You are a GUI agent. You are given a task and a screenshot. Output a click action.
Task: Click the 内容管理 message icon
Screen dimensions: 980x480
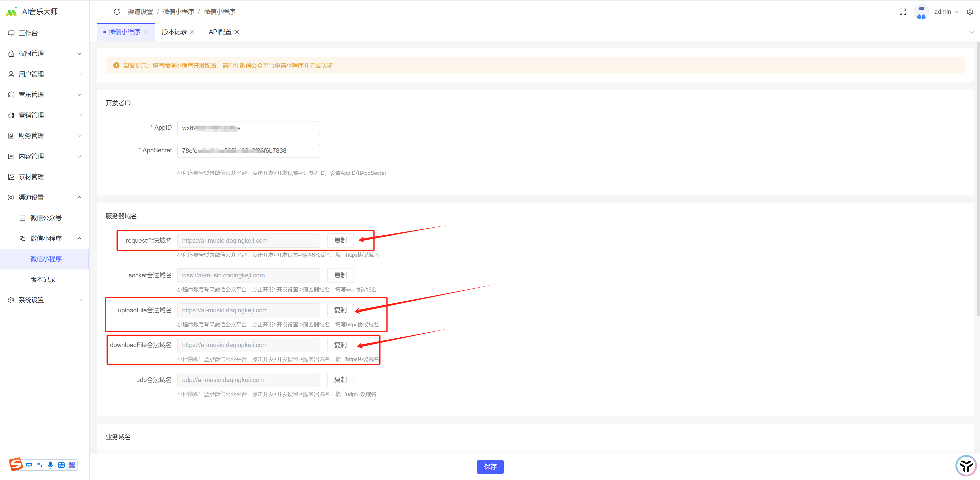(x=11, y=156)
